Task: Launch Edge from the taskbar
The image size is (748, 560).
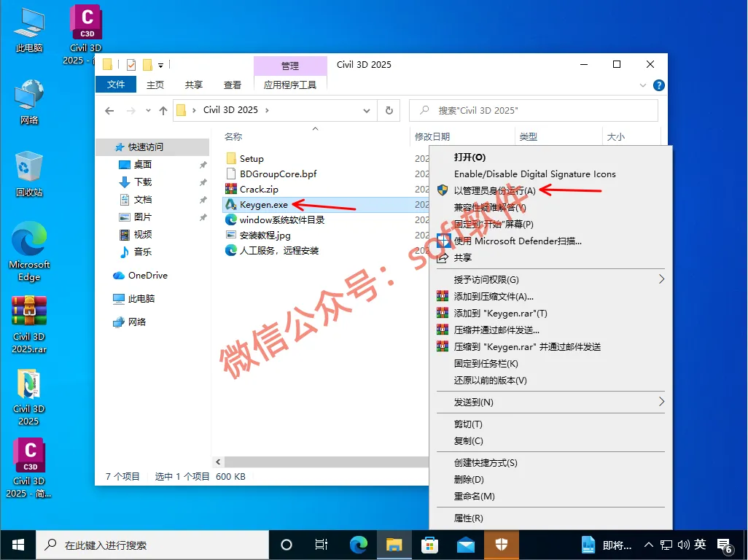Action: (x=358, y=545)
